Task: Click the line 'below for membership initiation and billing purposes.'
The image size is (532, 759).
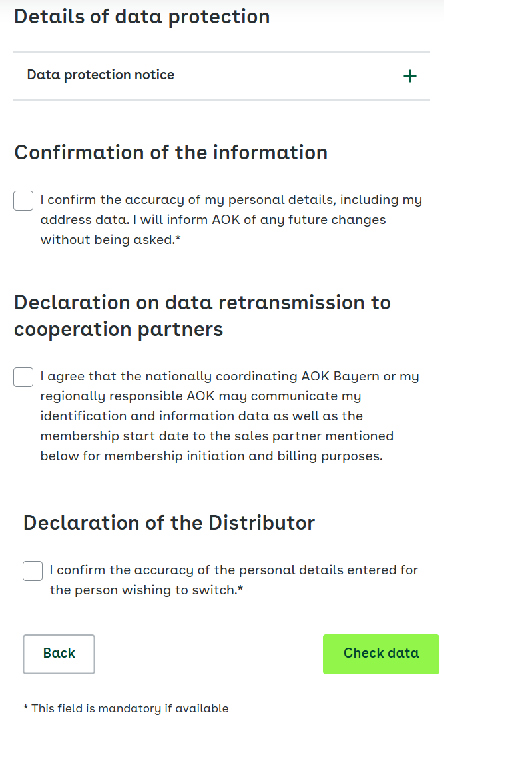Action: pyautogui.click(x=211, y=456)
